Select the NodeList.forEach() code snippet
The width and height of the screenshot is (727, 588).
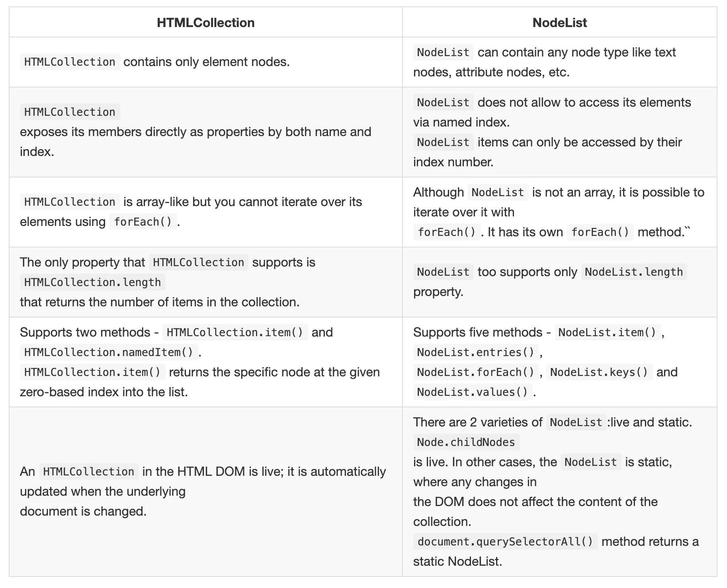coord(475,372)
